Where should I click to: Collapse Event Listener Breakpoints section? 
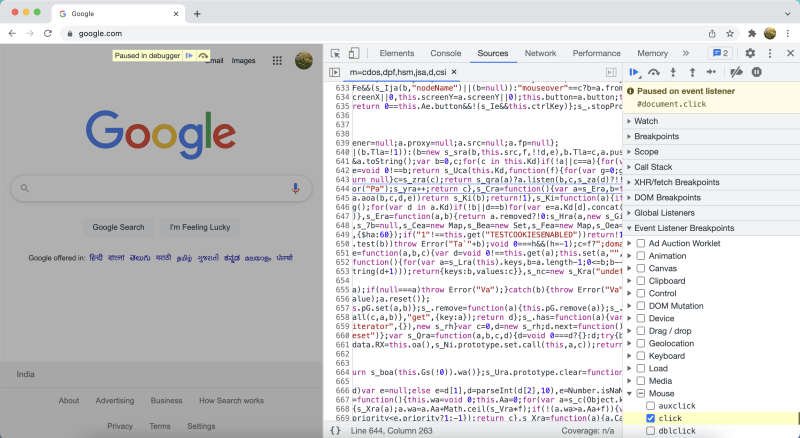[711, 228]
